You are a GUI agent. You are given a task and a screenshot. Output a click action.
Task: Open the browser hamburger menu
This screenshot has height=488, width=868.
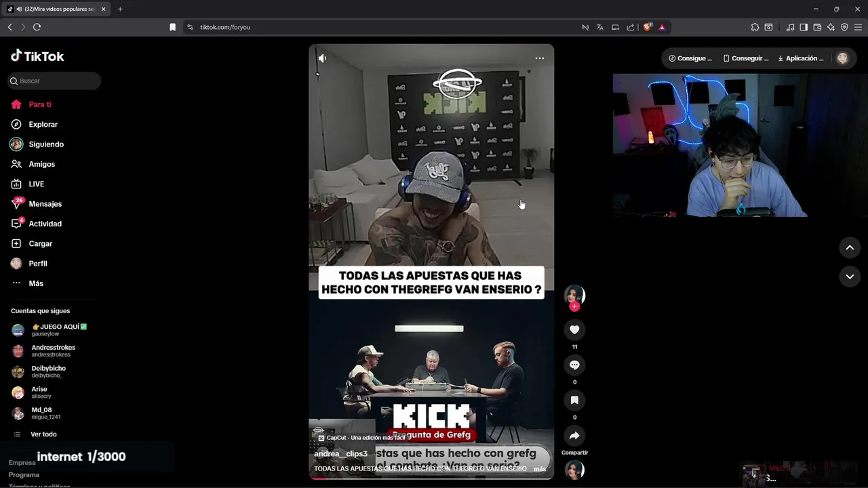coord(859,27)
